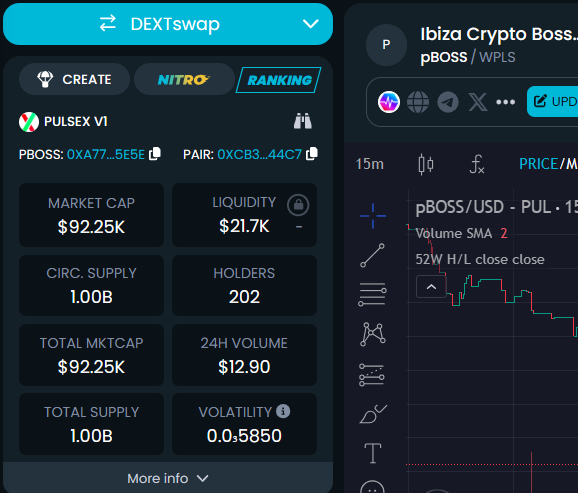
Task: Click the 52W H/L close close indicator
Action: click(x=480, y=260)
